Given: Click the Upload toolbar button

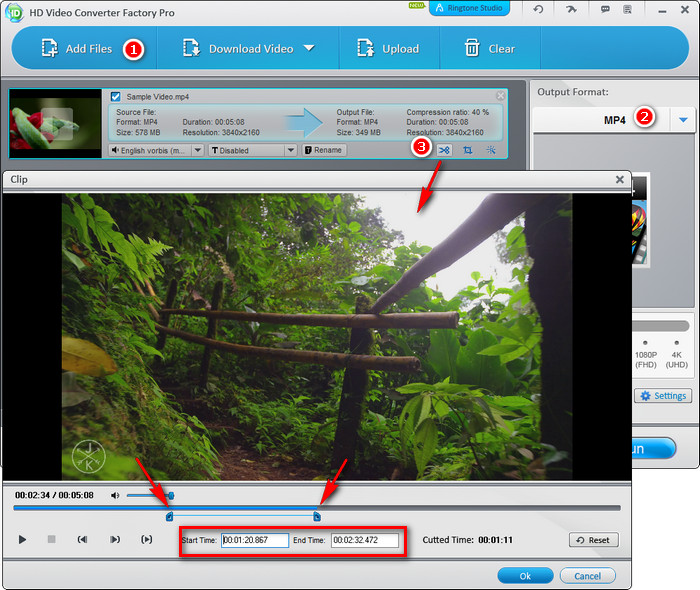Looking at the screenshot, I should click(388, 48).
